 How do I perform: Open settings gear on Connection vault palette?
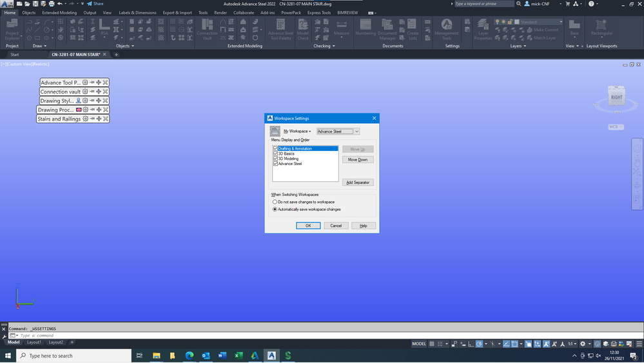click(x=85, y=92)
